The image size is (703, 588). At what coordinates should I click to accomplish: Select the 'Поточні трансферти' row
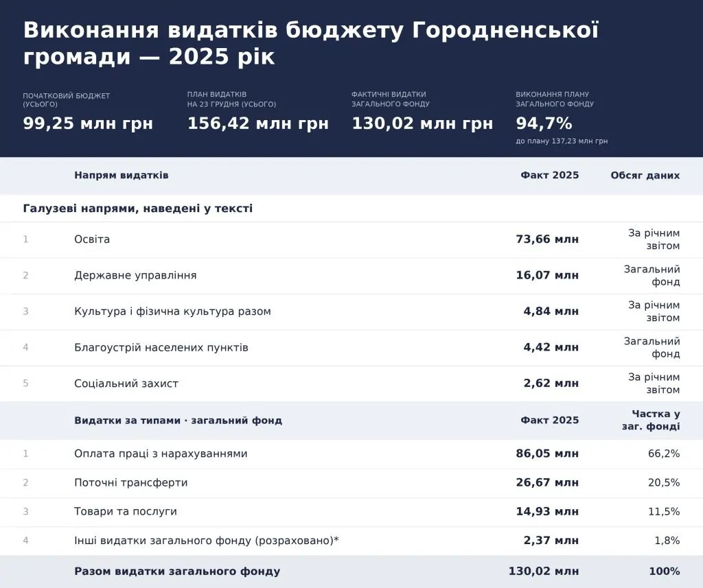[351, 483]
